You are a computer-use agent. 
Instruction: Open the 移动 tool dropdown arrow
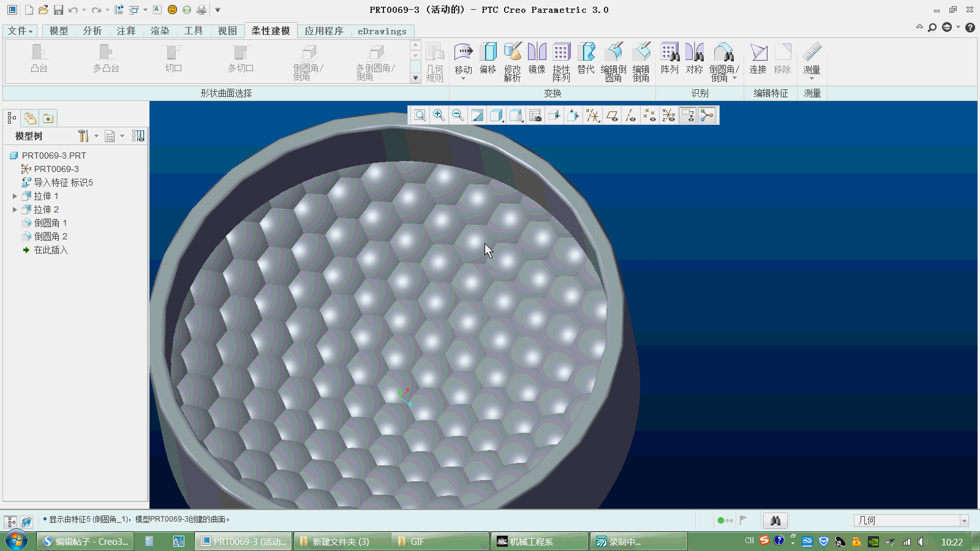click(463, 78)
